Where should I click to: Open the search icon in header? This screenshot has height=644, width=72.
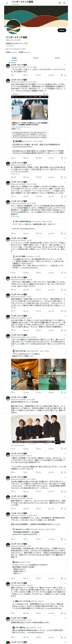click(x=64, y=3)
